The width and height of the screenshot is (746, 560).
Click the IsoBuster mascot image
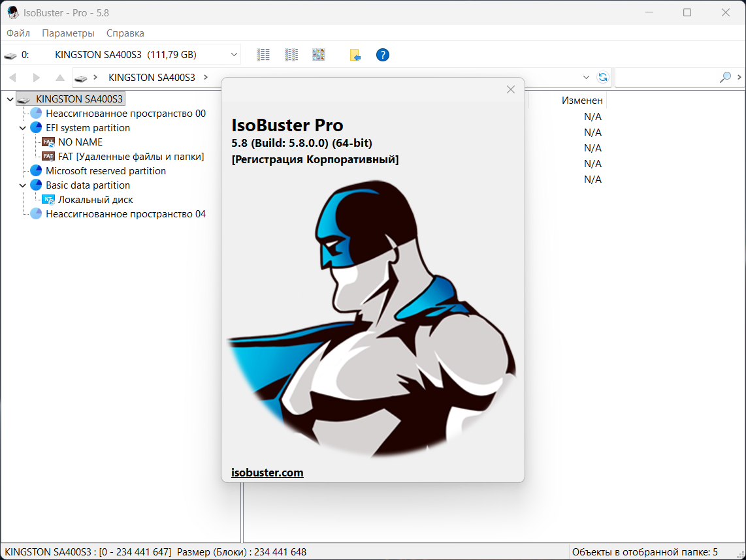(x=372, y=319)
